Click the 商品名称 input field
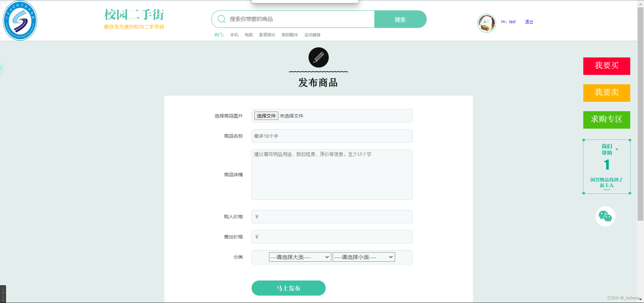Viewport: 644px width, 303px height. (x=331, y=136)
